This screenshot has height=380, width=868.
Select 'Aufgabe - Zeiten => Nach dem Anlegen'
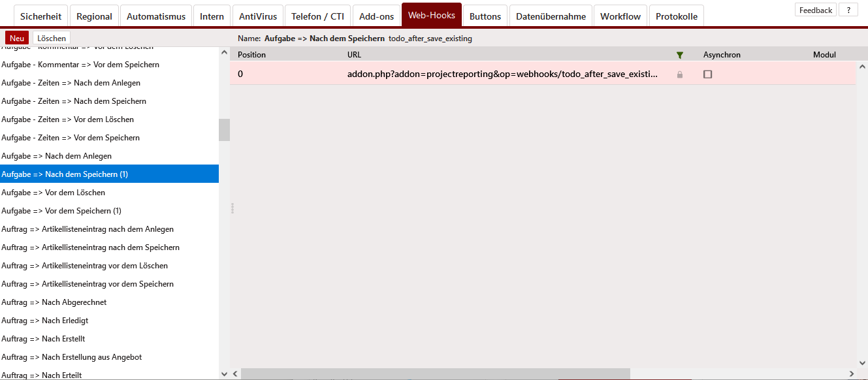pyautogui.click(x=71, y=83)
